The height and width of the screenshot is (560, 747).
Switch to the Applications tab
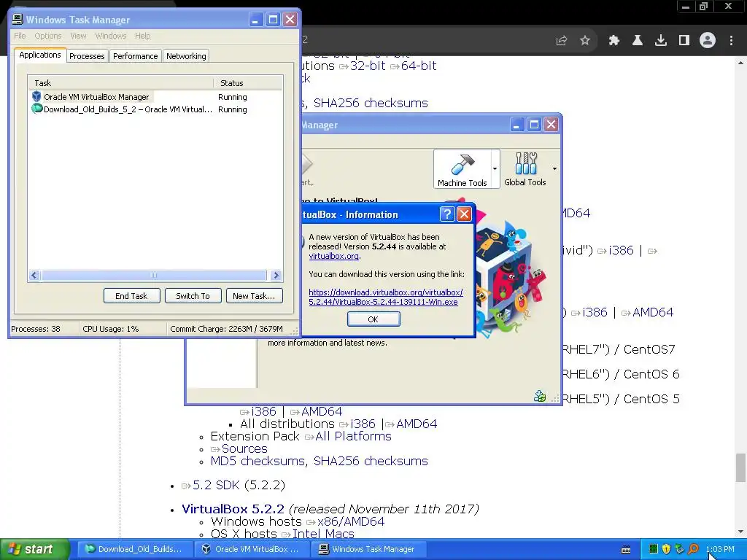(x=40, y=55)
